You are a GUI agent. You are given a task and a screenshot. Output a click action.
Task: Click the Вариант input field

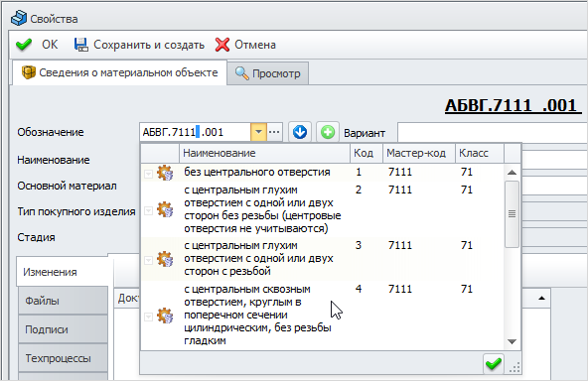click(x=492, y=132)
